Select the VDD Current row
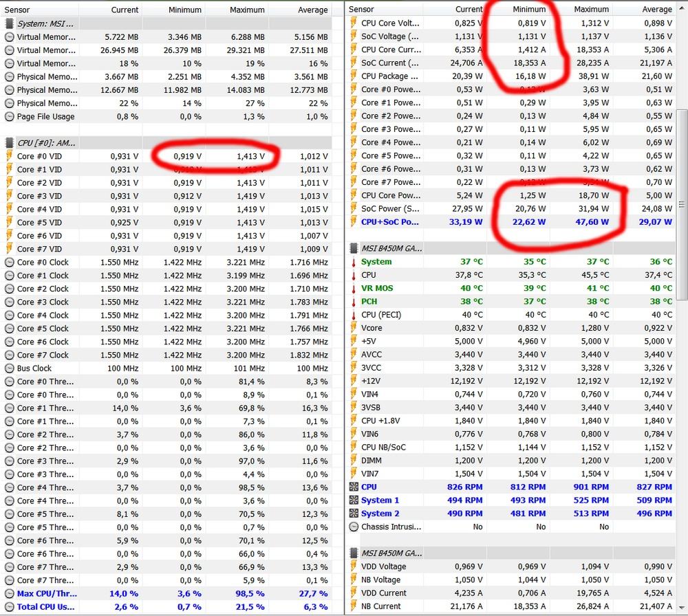Image resolution: width=688 pixels, height=616 pixels. click(511, 593)
